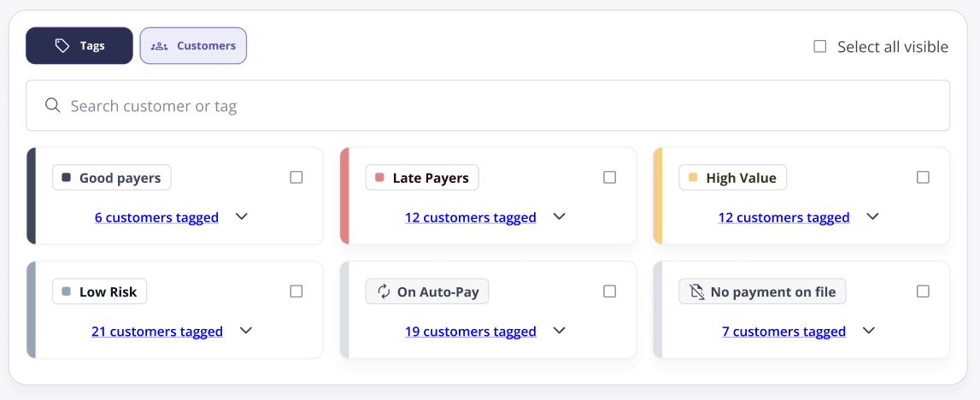Image resolution: width=980 pixels, height=400 pixels.
Task: Expand the High Value card chevron
Action: (872, 216)
